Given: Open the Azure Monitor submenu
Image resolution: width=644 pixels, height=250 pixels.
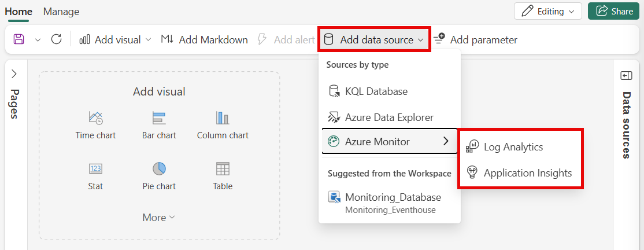Looking at the screenshot, I should click(x=390, y=141).
